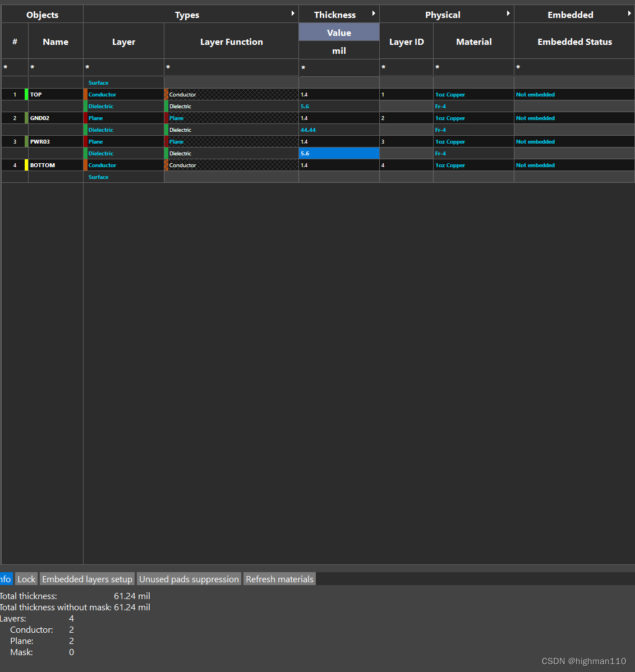Click the BOTTOM layer yellow color swatch
This screenshot has height=672, width=635.
point(26,165)
